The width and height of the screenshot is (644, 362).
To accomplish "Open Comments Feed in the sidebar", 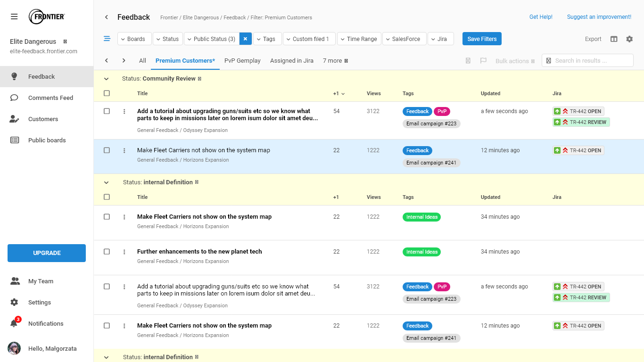I will [50, 98].
